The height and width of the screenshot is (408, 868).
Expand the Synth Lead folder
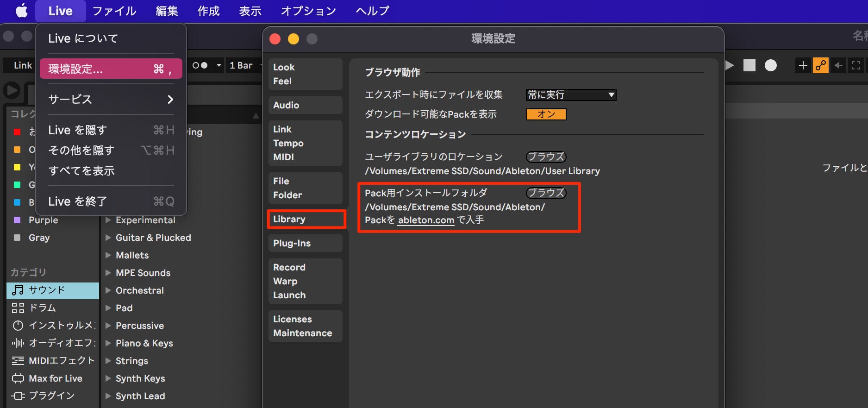108,396
